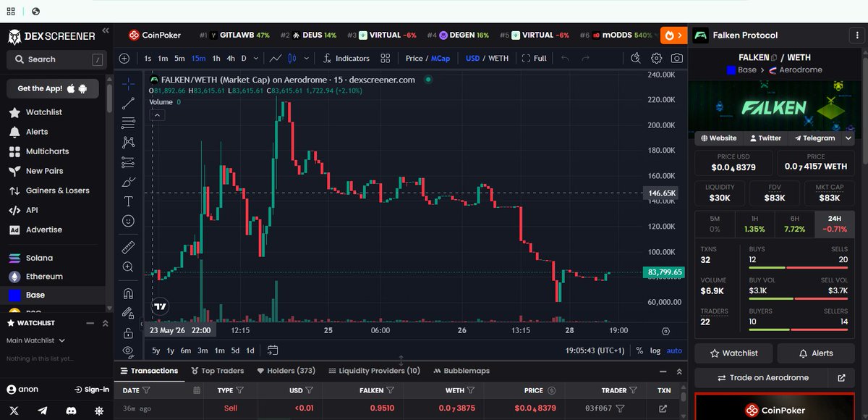Toggle percent scale on price axis

tap(639, 350)
